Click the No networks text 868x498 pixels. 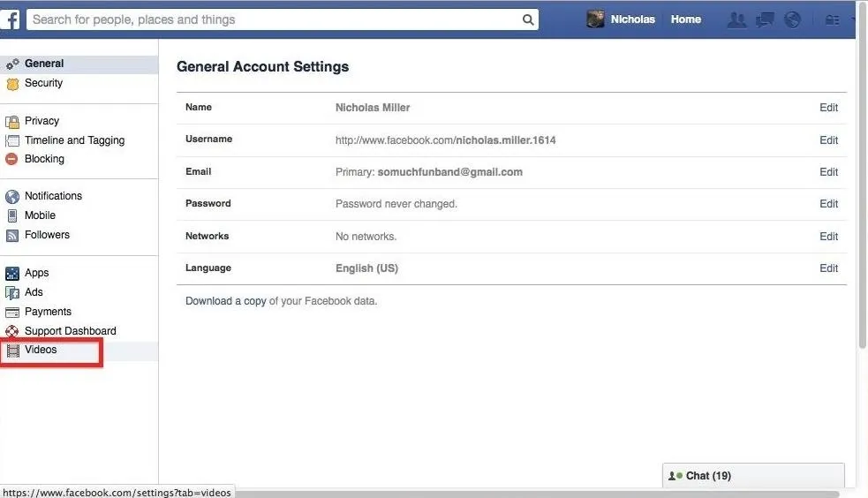pos(366,237)
